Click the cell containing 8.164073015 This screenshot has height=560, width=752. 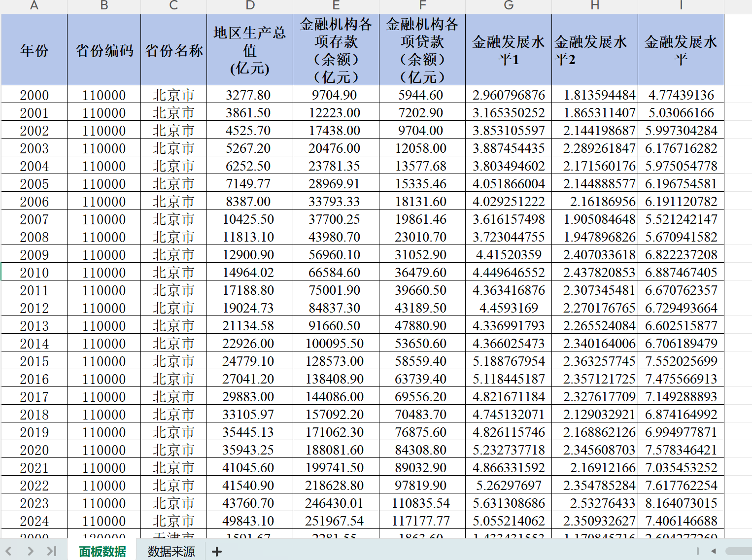pos(681,503)
